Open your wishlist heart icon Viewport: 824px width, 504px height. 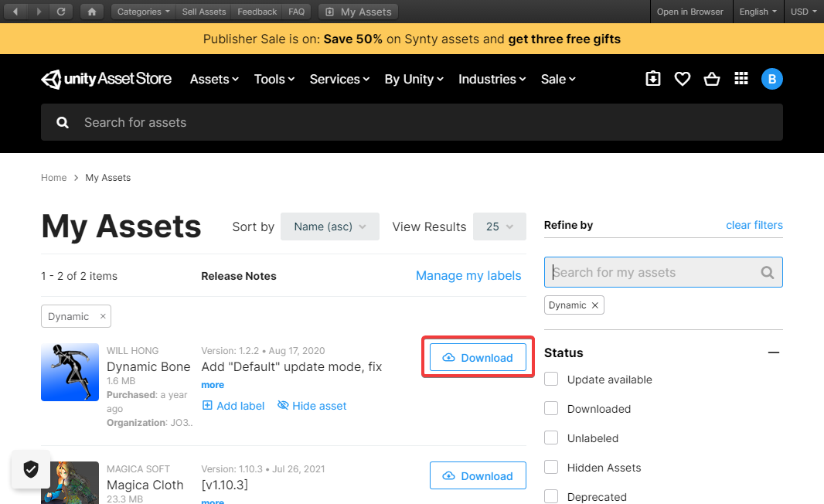(x=683, y=78)
